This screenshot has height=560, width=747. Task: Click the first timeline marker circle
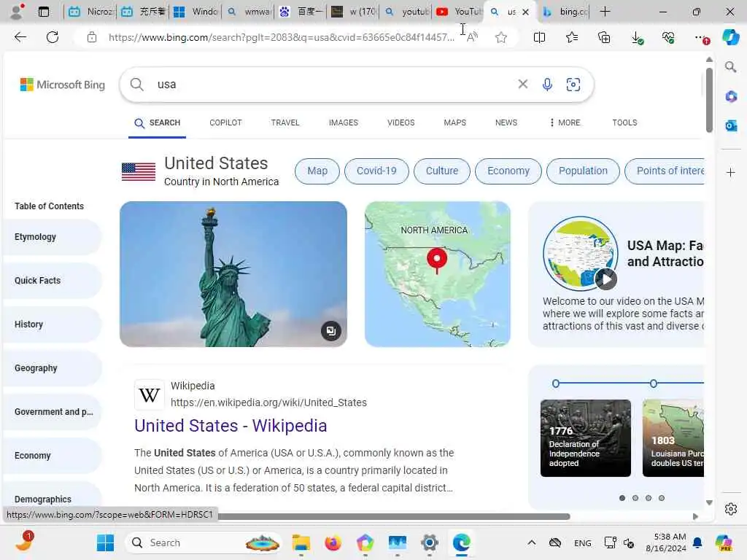(x=555, y=384)
